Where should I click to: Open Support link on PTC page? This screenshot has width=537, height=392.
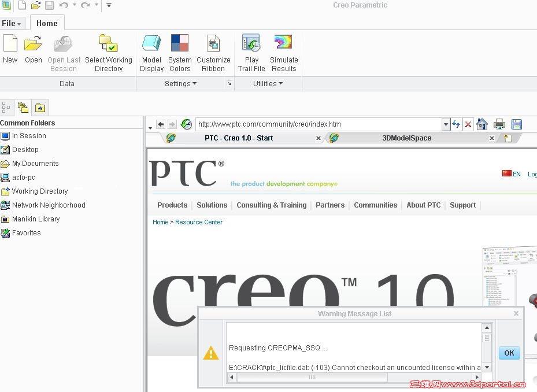pyautogui.click(x=462, y=205)
